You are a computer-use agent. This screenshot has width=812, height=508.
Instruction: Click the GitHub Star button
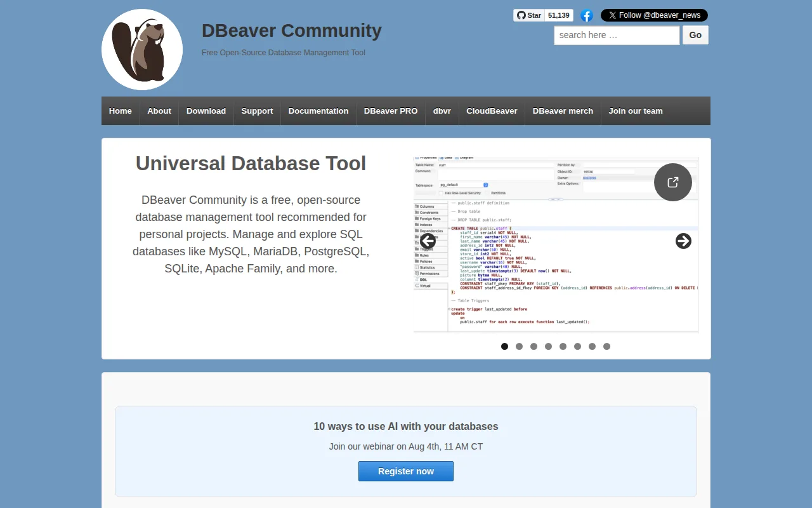528,15
